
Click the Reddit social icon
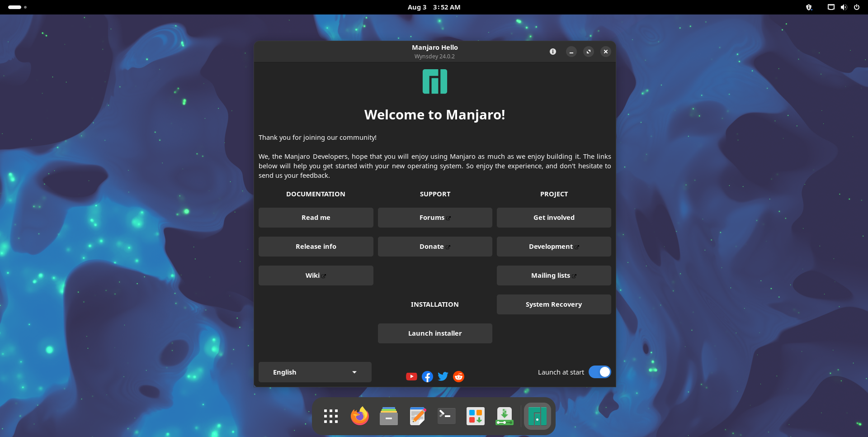[458, 376]
